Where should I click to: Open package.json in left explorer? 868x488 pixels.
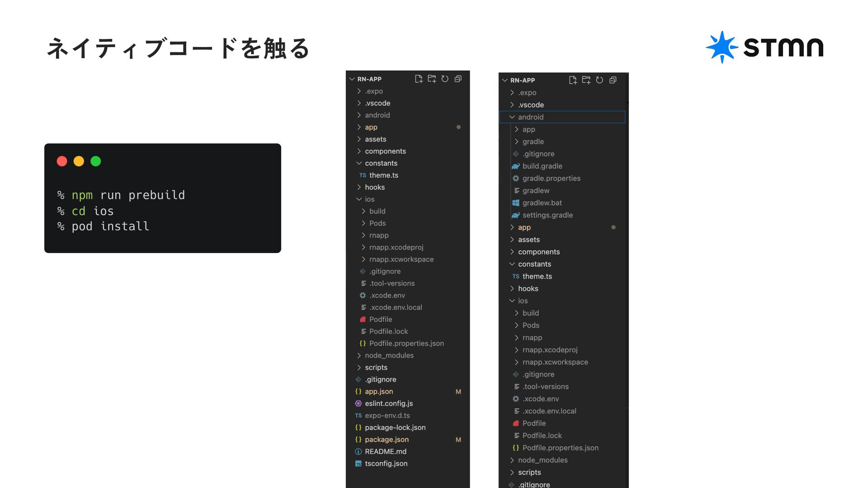click(387, 440)
